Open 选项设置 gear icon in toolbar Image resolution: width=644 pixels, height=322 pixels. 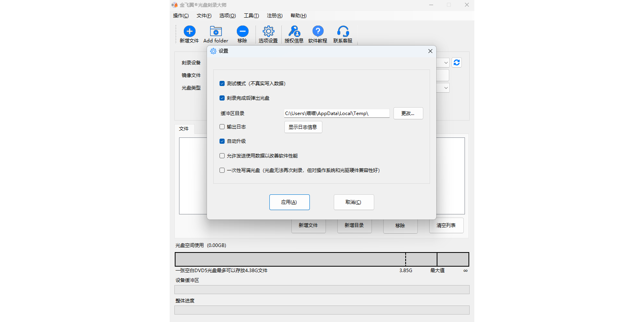(x=268, y=31)
